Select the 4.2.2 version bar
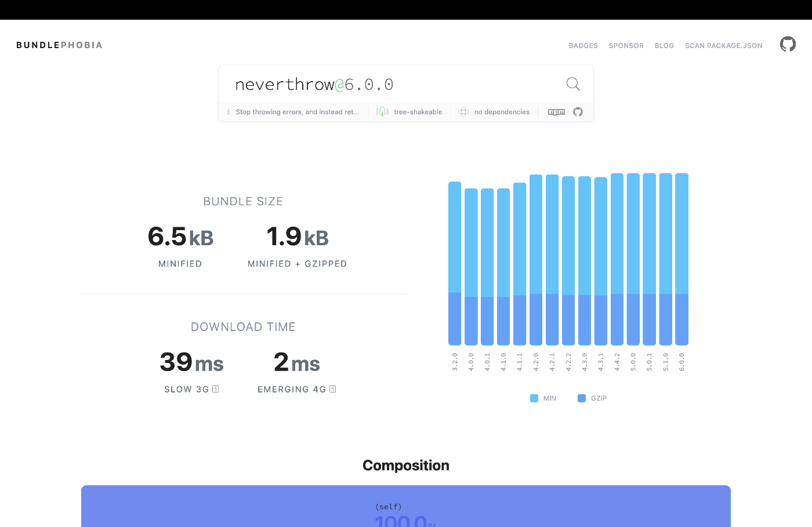Image resolution: width=812 pixels, height=527 pixels. 568,261
